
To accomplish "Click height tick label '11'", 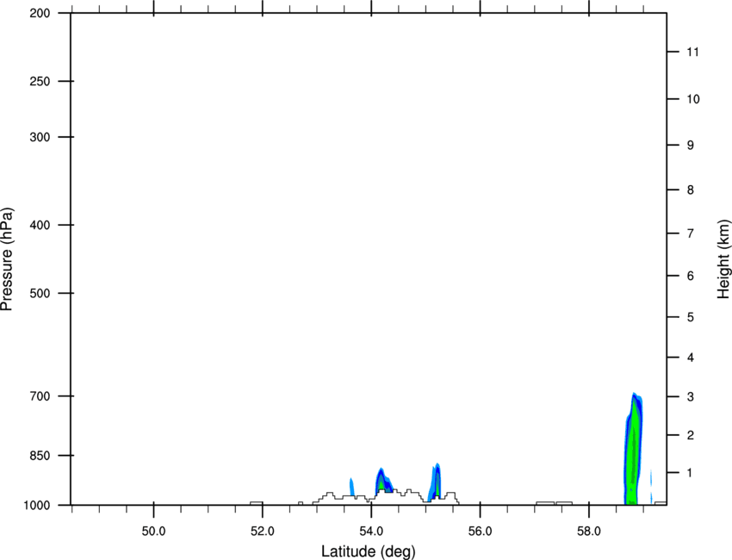I will 693,52.
